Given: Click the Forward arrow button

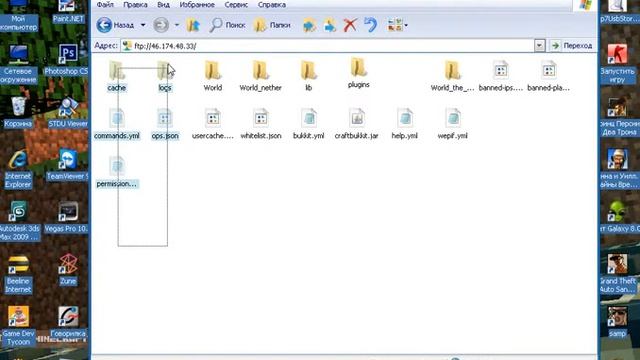Looking at the screenshot, I should tap(161, 25).
